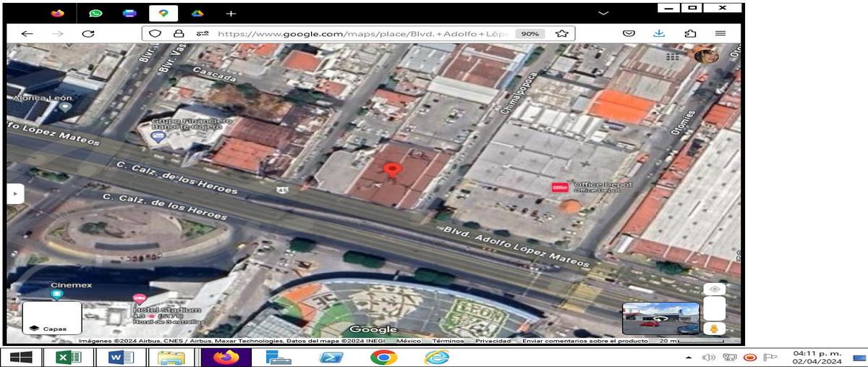Screen dimensions: 868x367
Task: Click the Cinemex place marker
Action: pyautogui.click(x=57, y=294)
